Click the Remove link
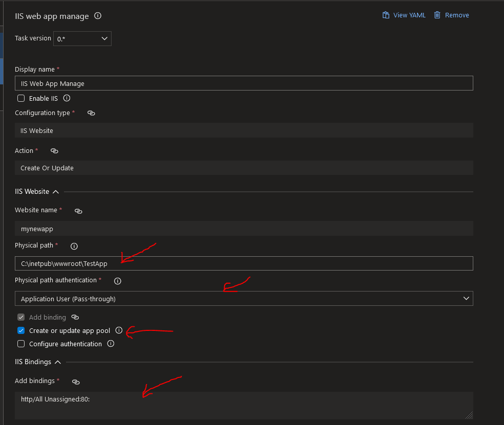The width and height of the screenshot is (504, 425). [457, 15]
